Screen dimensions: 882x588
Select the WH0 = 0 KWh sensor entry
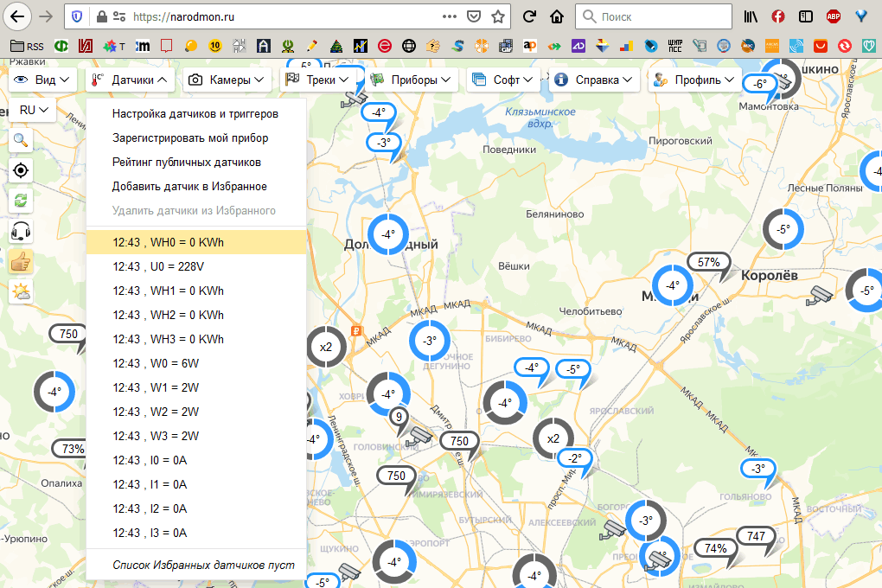coord(195,242)
